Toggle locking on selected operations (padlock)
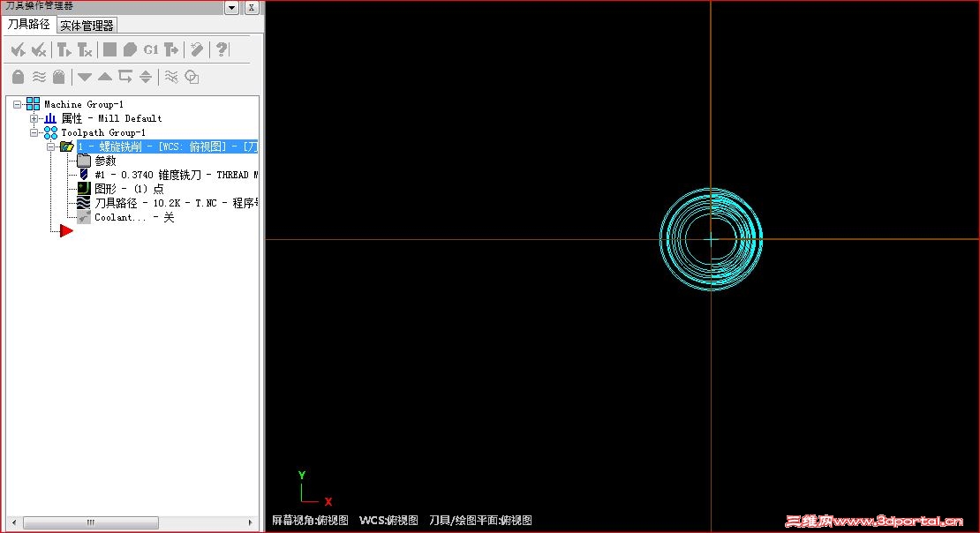This screenshot has width=980, height=533. [x=19, y=77]
